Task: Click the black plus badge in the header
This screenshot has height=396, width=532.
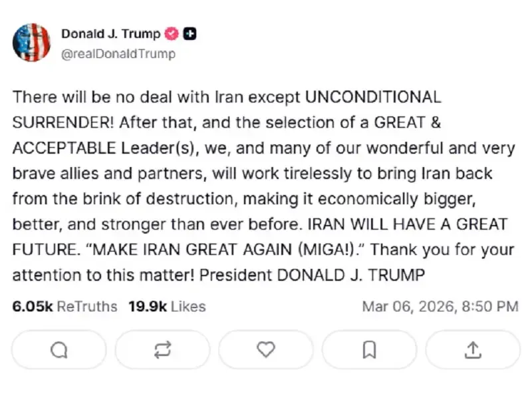Action: 190,33
